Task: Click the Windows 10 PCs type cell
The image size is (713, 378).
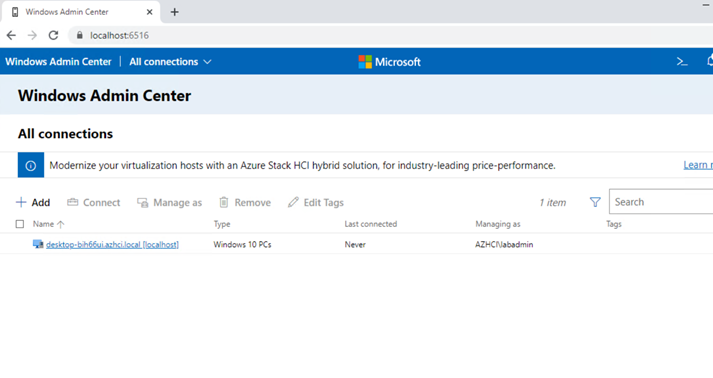Action: 242,245
